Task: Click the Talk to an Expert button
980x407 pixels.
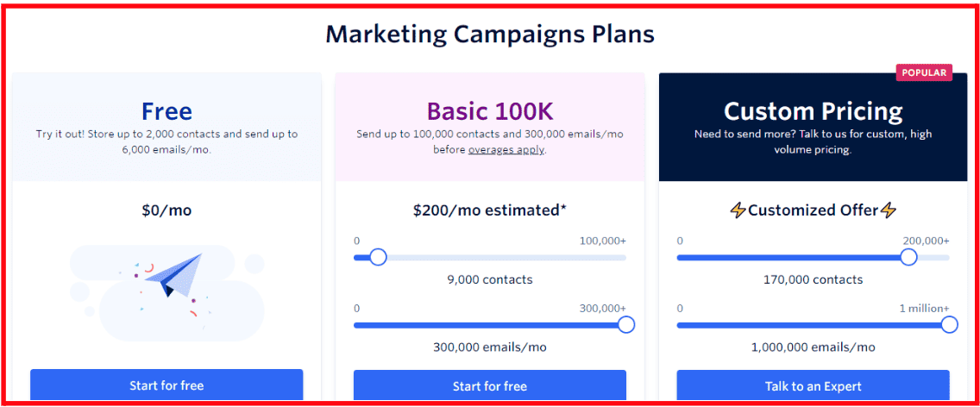Action: [814, 385]
